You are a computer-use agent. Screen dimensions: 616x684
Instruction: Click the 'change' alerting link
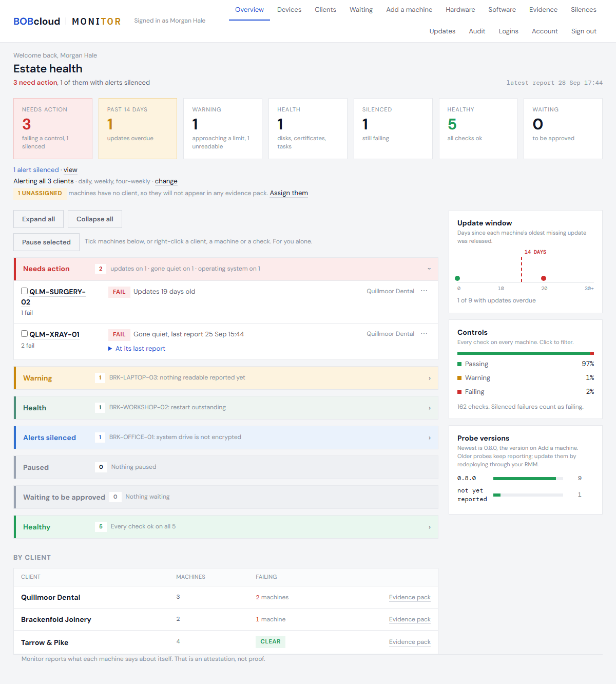point(166,181)
